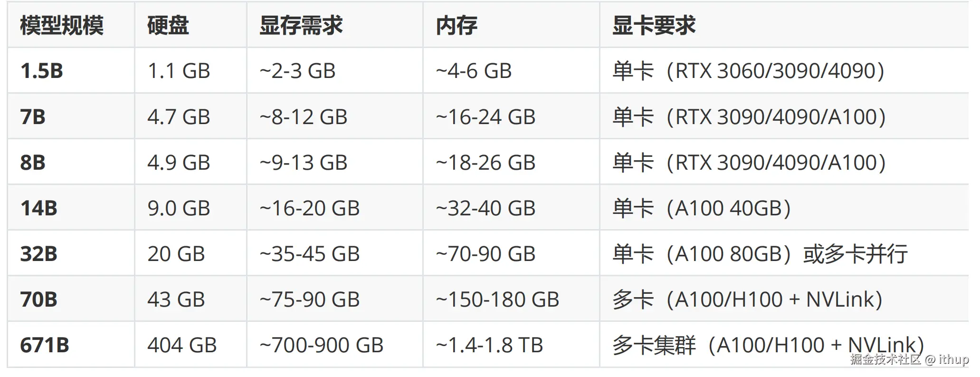Click the 单卡 (A100 40GB) cell
The image size is (980, 377).
coord(702,208)
